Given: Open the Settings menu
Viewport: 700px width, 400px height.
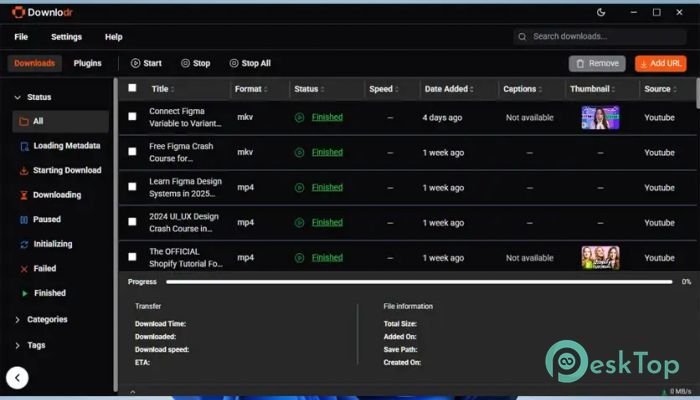Looking at the screenshot, I should (67, 37).
